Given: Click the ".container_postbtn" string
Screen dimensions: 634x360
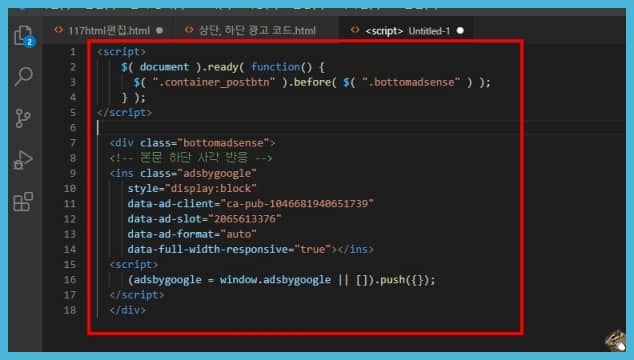Looking at the screenshot, I should [x=214, y=82].
